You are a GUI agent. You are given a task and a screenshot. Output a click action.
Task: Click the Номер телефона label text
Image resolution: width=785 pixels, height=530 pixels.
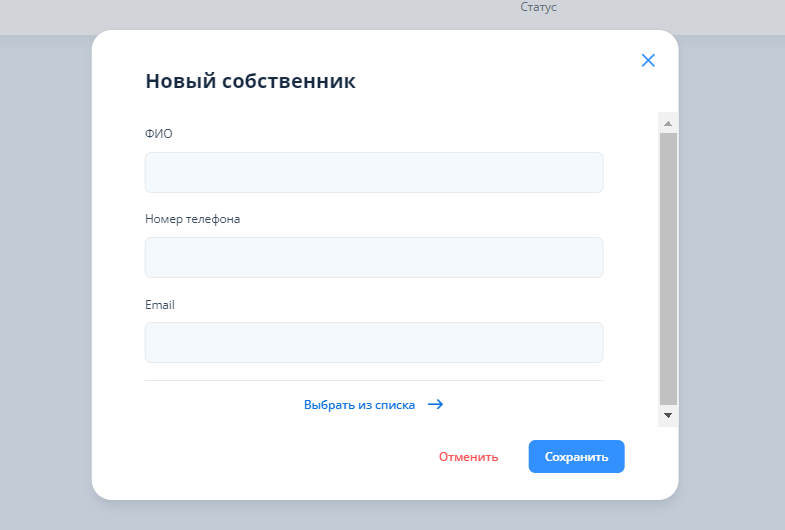[x=192, y=219]
